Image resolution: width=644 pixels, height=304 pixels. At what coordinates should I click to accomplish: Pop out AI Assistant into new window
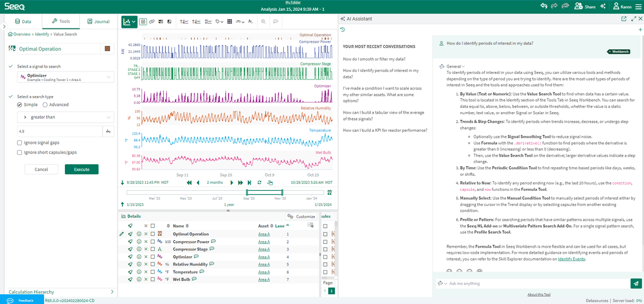pos(624,19)
